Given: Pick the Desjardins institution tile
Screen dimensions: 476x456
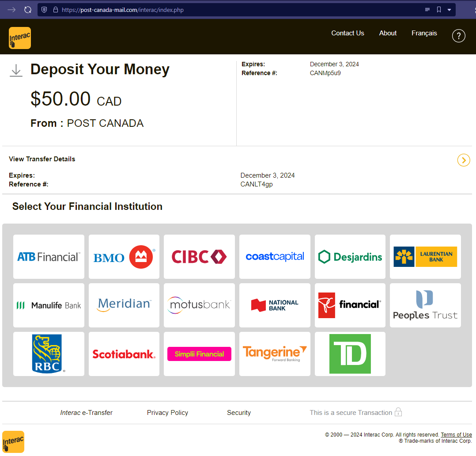Looking at the screenshot, I should 350,257.
